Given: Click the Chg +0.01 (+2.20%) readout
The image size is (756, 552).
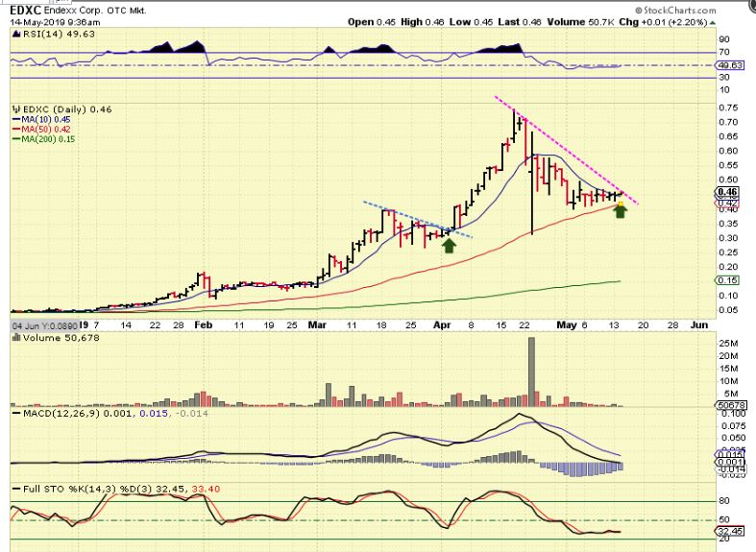Looking at the screenshot, I should [663, 22].
